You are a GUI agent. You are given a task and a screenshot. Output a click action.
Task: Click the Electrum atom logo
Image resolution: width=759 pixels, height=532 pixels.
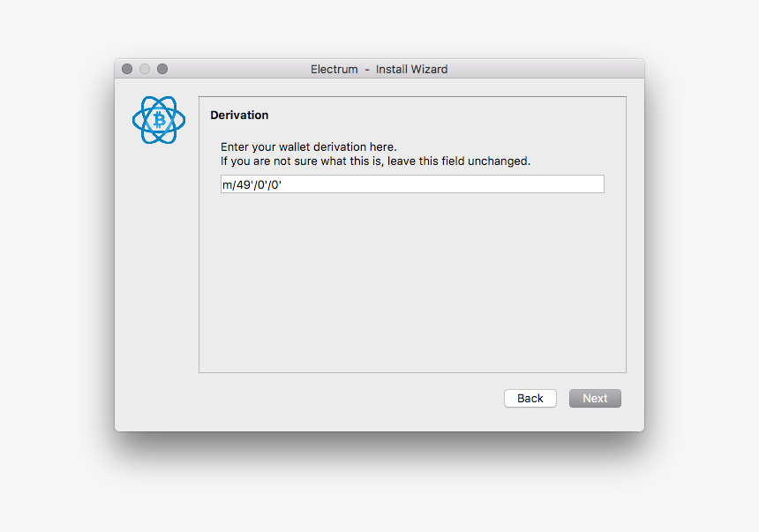pos(159,120)
